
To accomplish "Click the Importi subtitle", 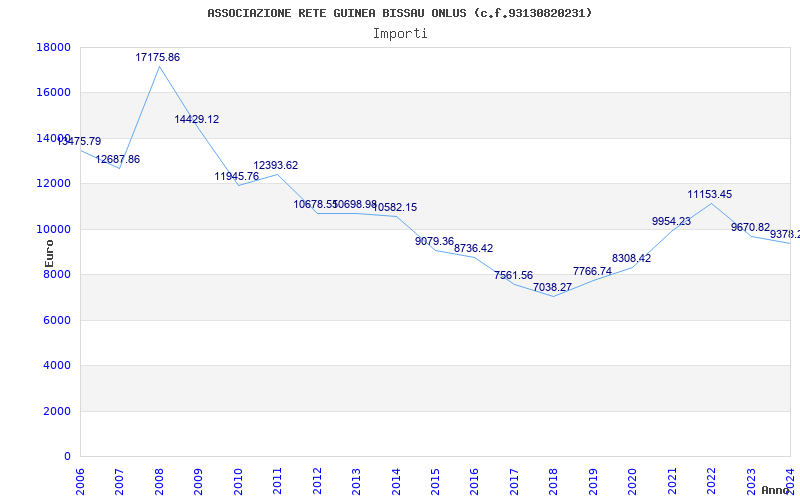I will [x=400, y=34].
